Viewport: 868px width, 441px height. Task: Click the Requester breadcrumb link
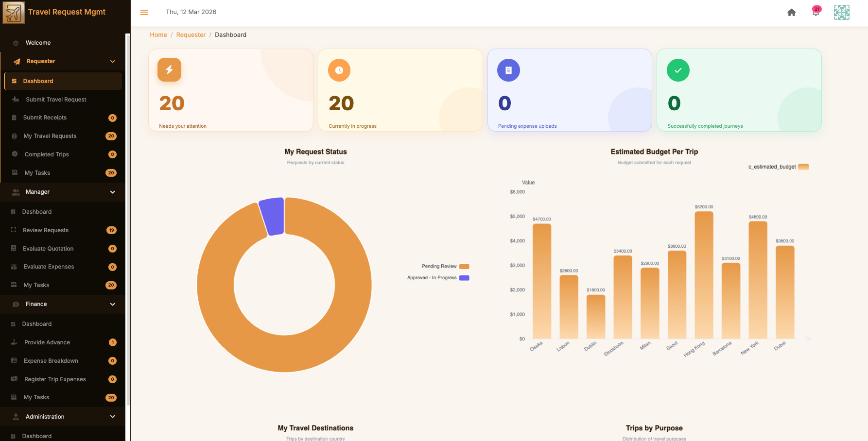(x=191, y=35)
